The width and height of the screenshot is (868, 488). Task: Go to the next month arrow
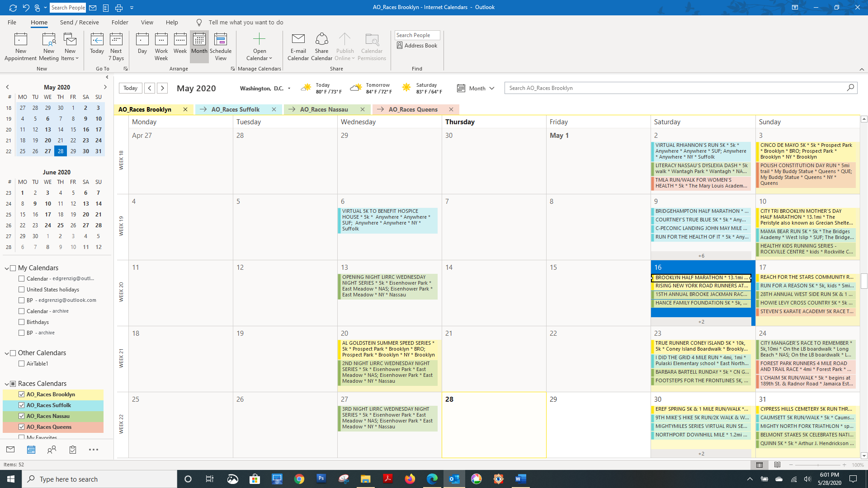click(162, 88)
